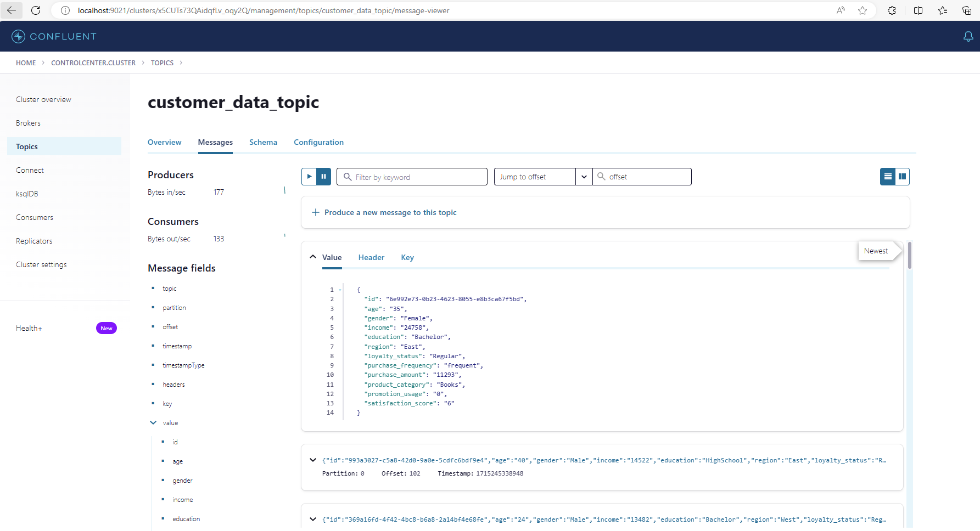Screen dimensions: 980x531
Task: Select the key message field
Action: [167, 404]
